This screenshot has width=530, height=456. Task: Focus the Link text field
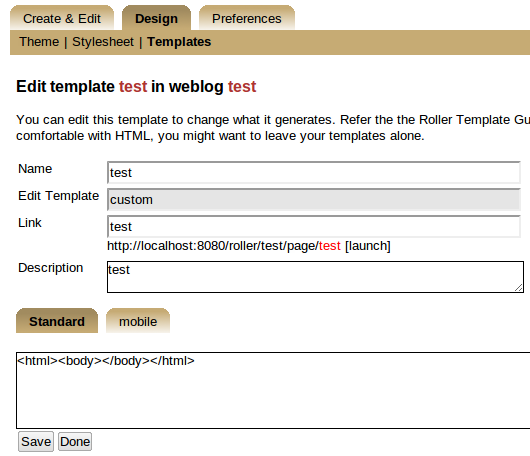click(x=314, y=226)
